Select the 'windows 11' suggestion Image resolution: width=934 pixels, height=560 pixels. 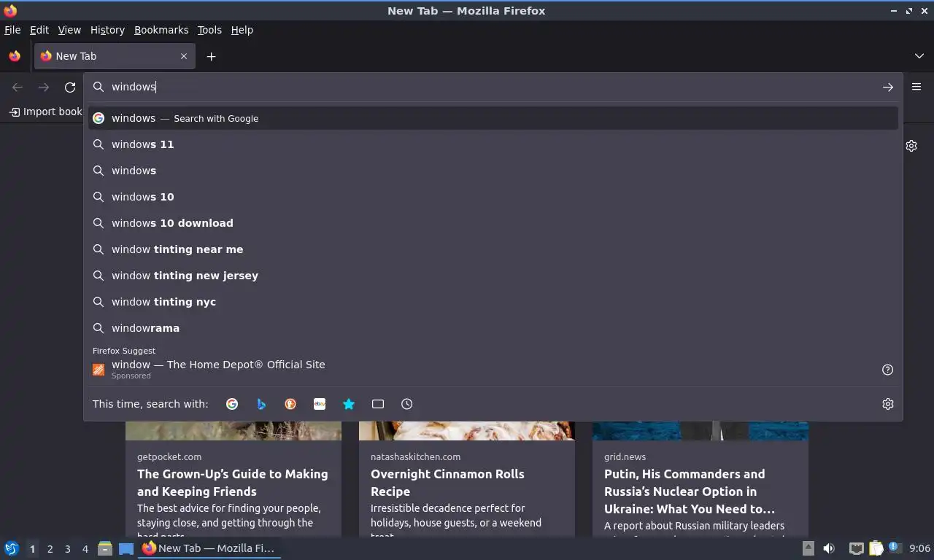point(493,144)
